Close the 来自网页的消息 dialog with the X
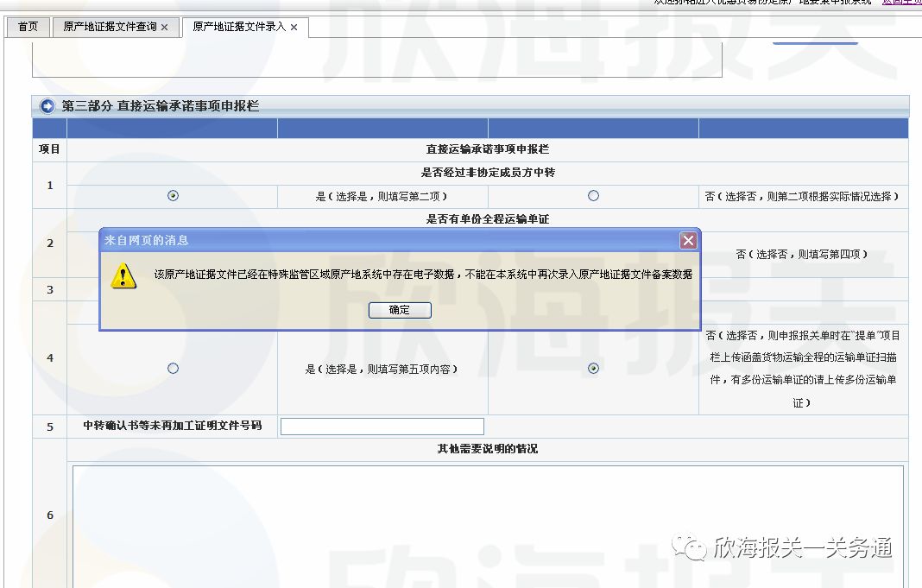The height and width of the screenshot is (588, 922). 688,240
